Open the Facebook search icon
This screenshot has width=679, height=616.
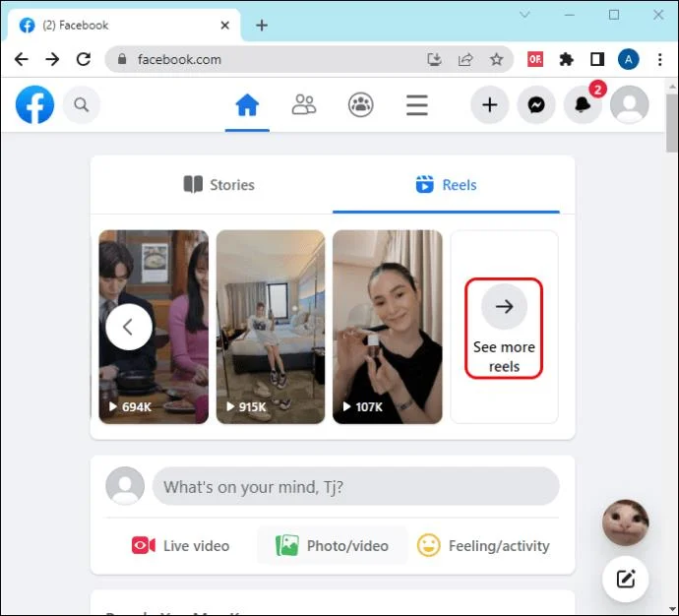pos(82,104)
